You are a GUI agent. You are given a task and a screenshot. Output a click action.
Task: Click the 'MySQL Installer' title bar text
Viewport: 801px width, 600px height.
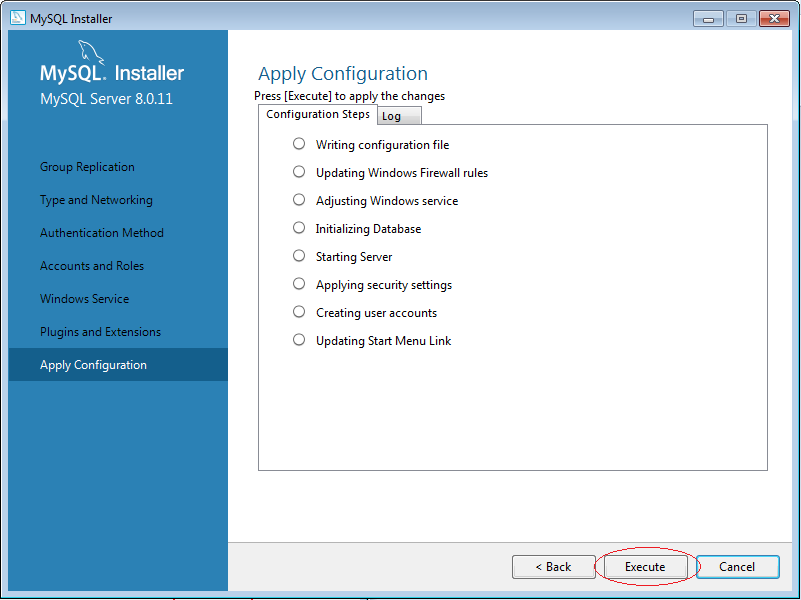point(71,19)
